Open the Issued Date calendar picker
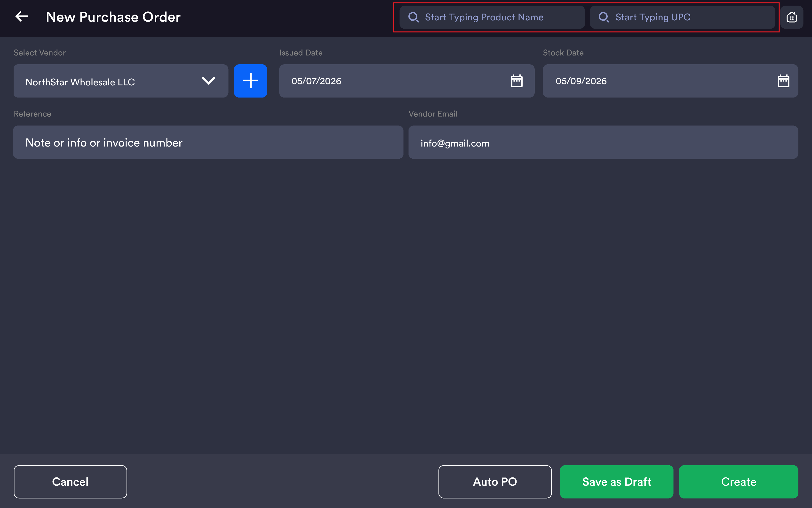812x508 pixels. [517, 81]
